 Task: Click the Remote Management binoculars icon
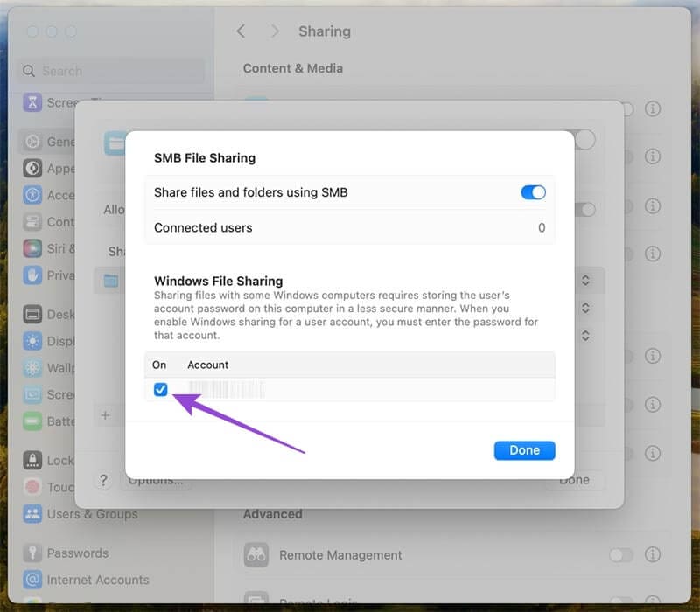point(256,554)
